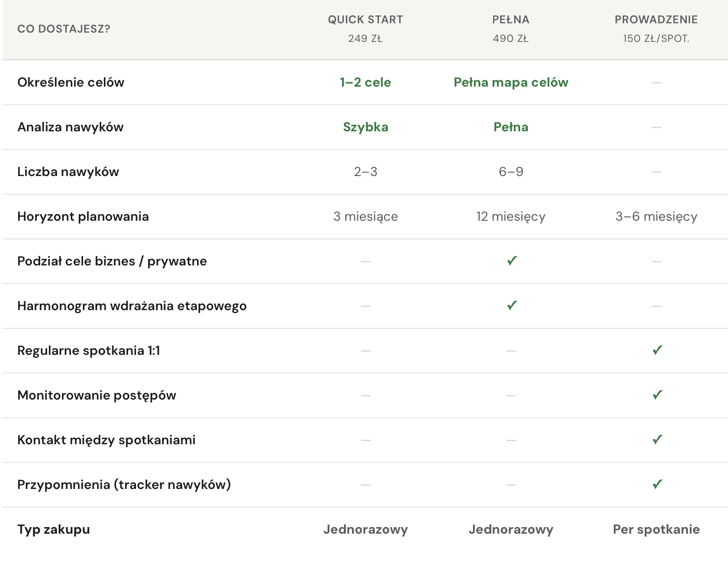Click the 'Szybka' value in Analiza nawyków
This screenshot has height=570, width=728.
pos(365,127)
